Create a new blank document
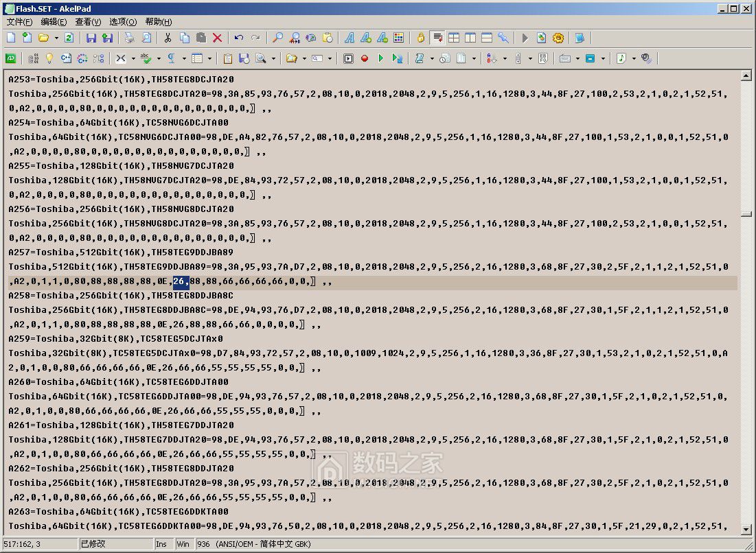This screenshot has height=553, width=756. (11, 38)
